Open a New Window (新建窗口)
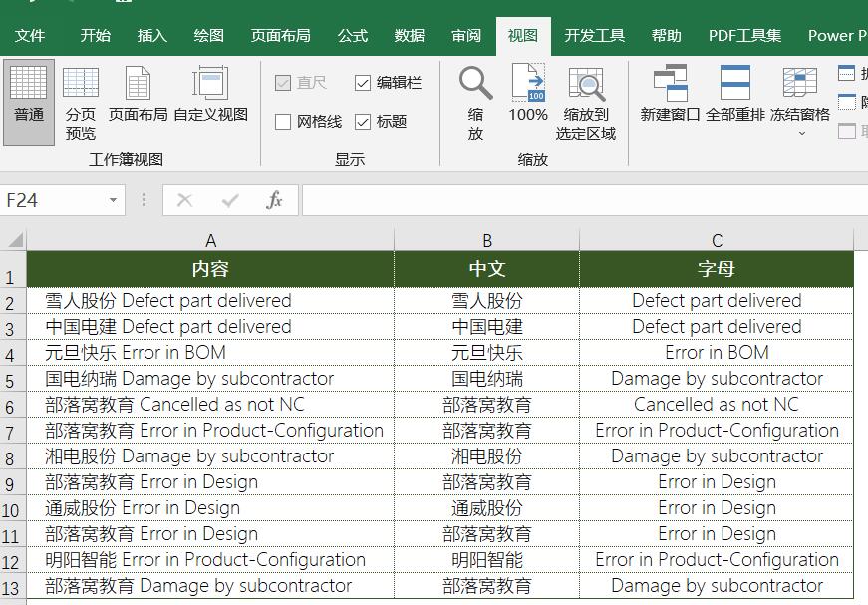This screenshot has width=868, height=605. coord(670,93)
